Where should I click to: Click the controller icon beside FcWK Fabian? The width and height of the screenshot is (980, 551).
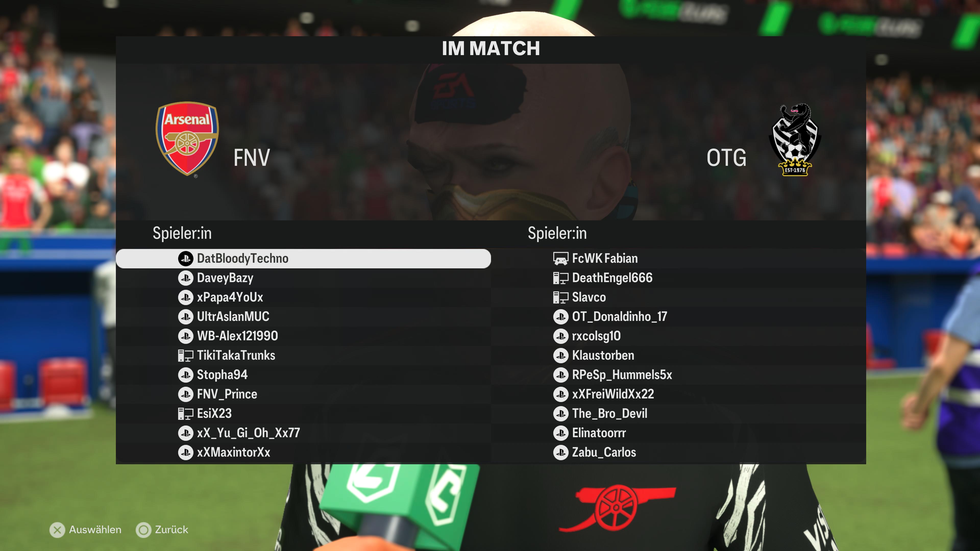pos(561,259)
